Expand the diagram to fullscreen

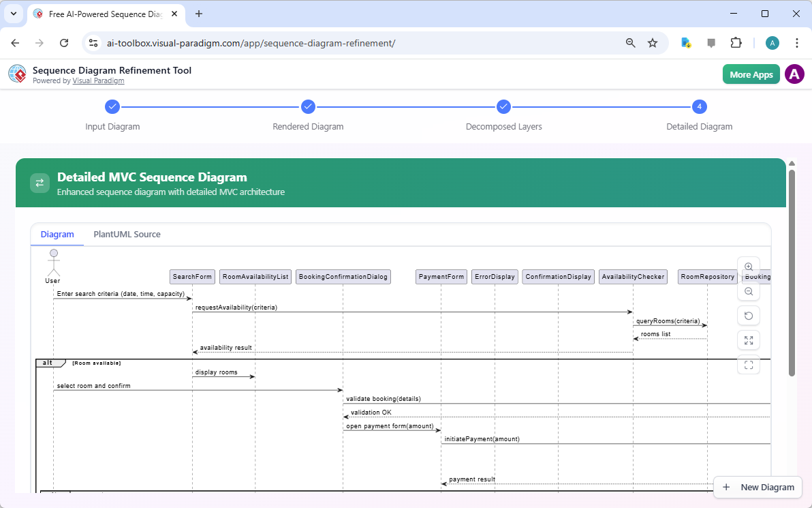pos(749,340)
